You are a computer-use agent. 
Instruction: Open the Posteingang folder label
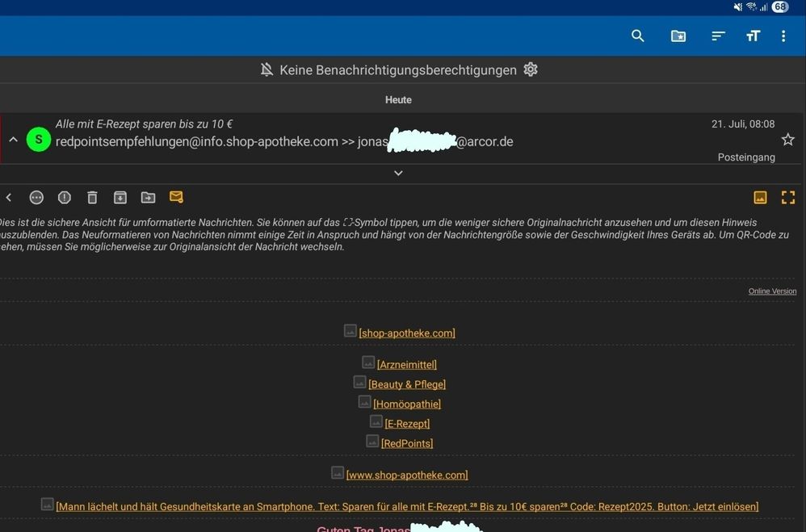pyautogui.click(x=746, y=157)
